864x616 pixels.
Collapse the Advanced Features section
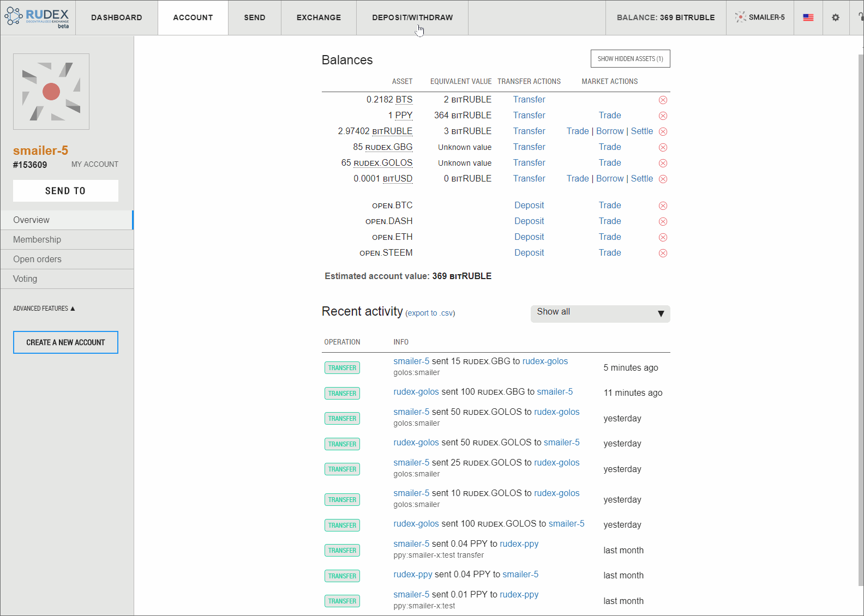click(x=44, y=309)
